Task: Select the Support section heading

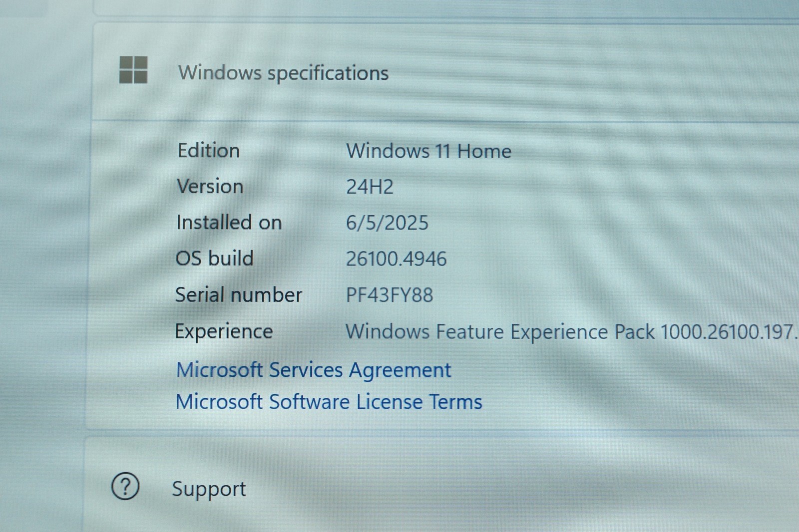Action: [x=209, y=489]
